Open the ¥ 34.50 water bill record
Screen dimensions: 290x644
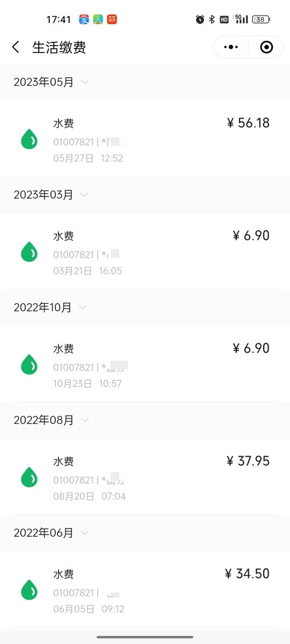click(x=145, y=590)
